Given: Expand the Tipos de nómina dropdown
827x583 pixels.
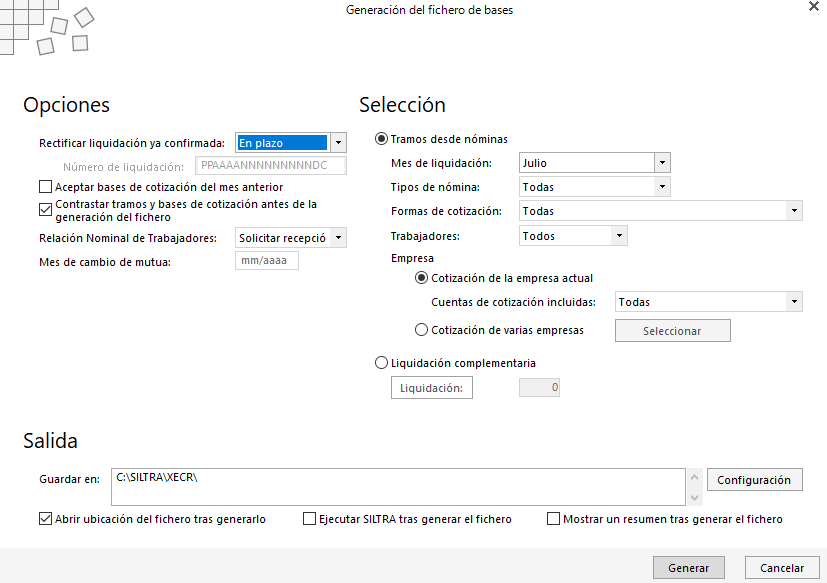Looking at the screenshot, I should [x=662, y=186].
